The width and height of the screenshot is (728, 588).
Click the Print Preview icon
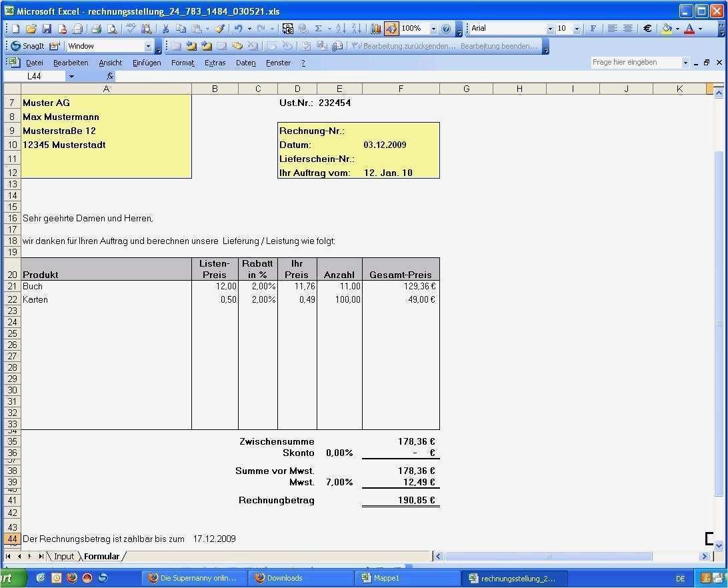(112, 29)
